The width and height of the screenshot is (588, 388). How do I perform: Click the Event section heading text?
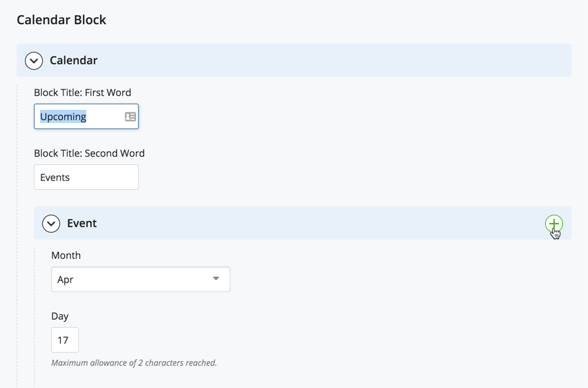click(81, 223)
